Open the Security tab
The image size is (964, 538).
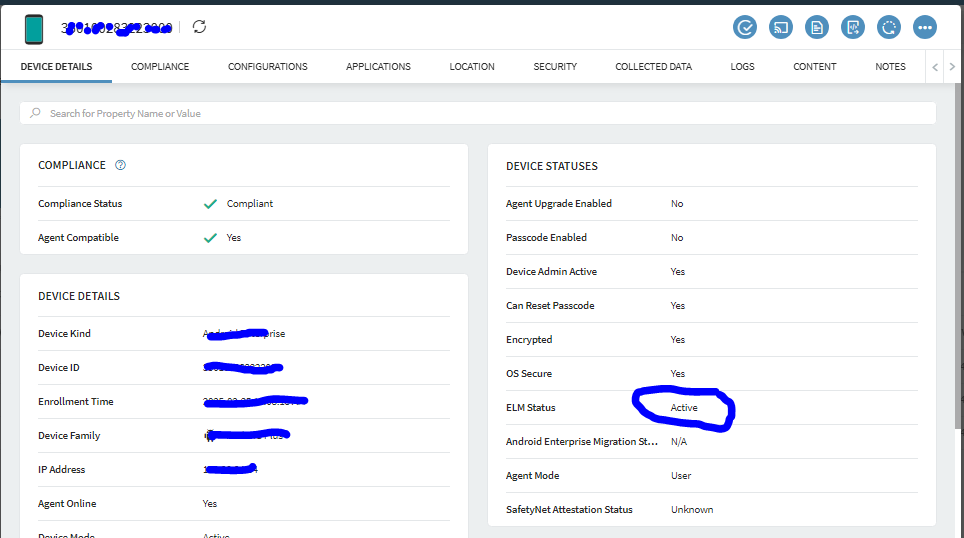[555, 67]
